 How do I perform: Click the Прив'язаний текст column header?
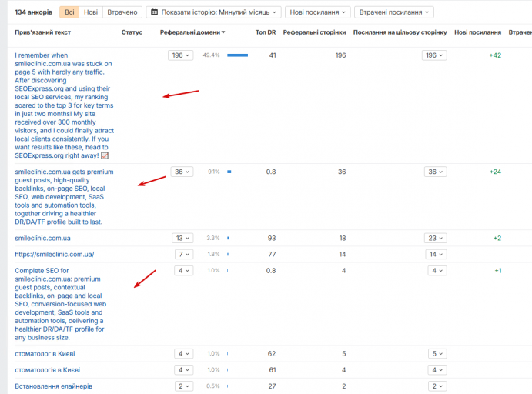(43, 32)
